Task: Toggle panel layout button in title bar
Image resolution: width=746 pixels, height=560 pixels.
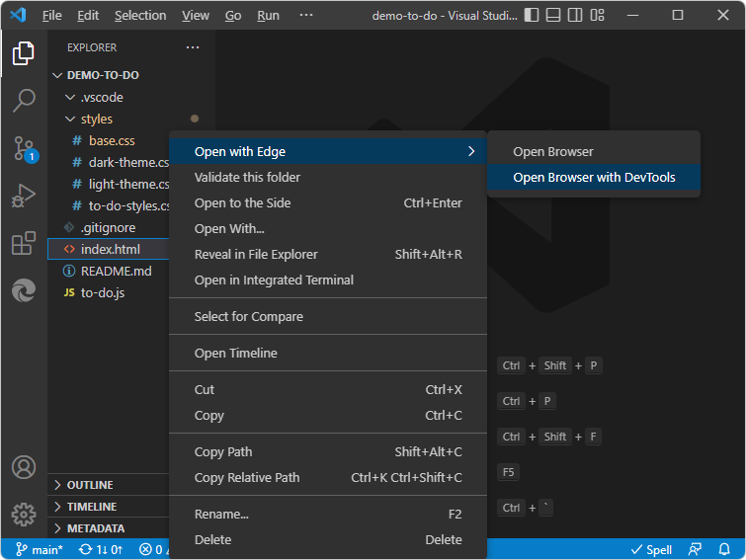Action: coord(553,16)
